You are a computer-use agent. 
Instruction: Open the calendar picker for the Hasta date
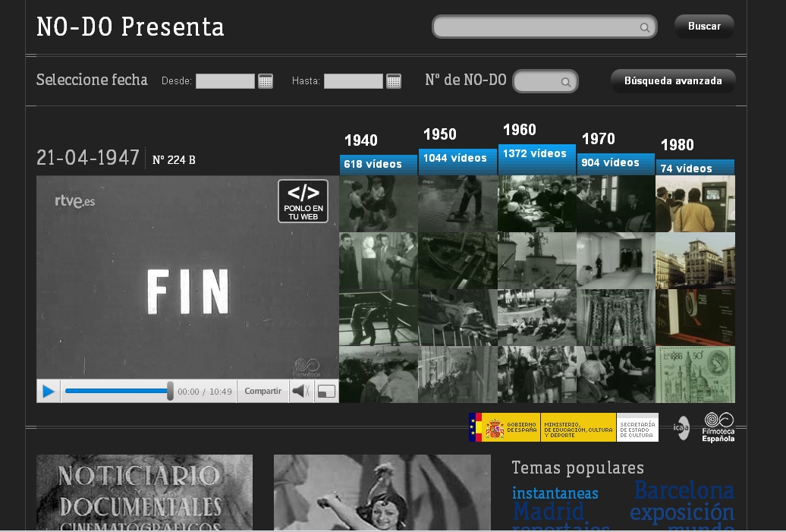coord(394,81)
